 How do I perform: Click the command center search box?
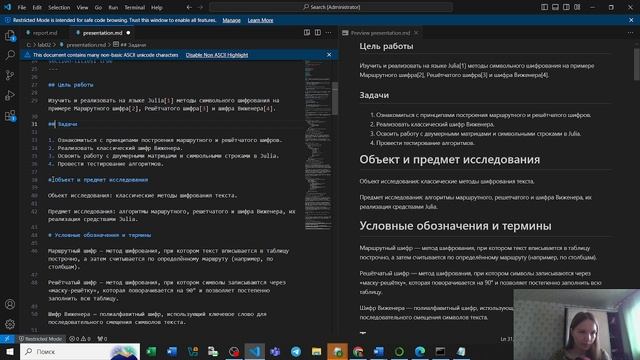click(x=331, y=7)
